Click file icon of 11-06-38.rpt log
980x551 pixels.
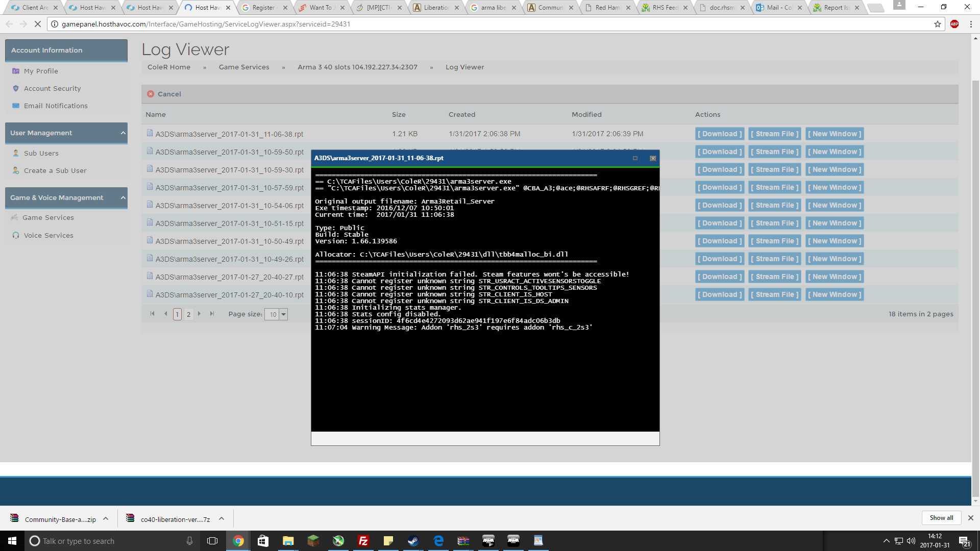(x=150, y=133)
